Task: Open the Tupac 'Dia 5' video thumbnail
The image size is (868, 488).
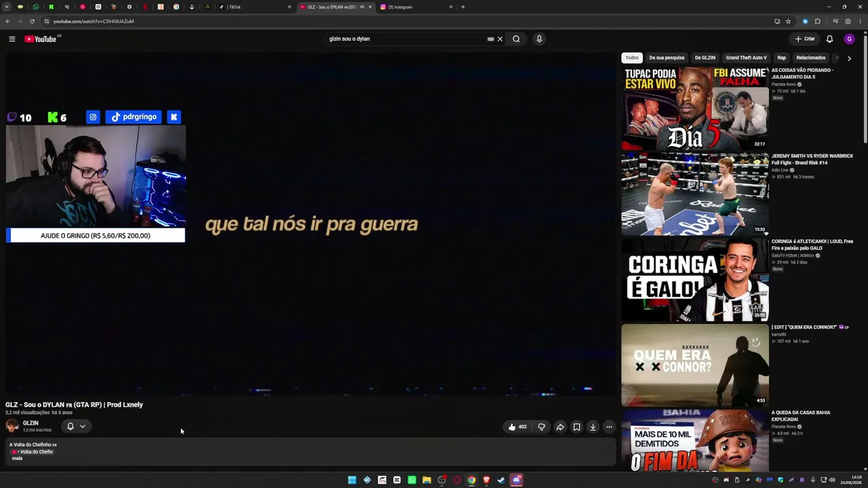Action: click(x=695, y=108)
